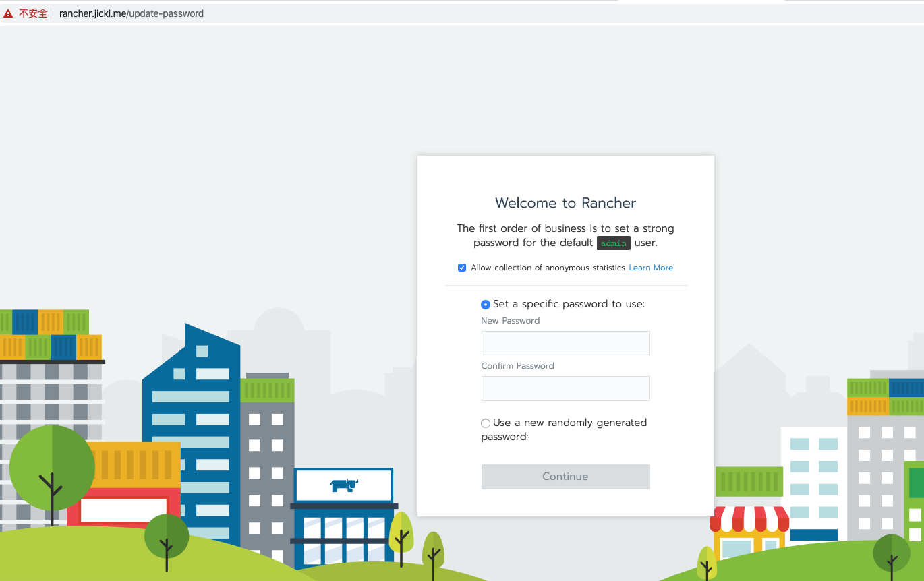Screen dimensions: 924x581
Task: Toggle the anonymous statistics collection checkbox
Action: 462,268
